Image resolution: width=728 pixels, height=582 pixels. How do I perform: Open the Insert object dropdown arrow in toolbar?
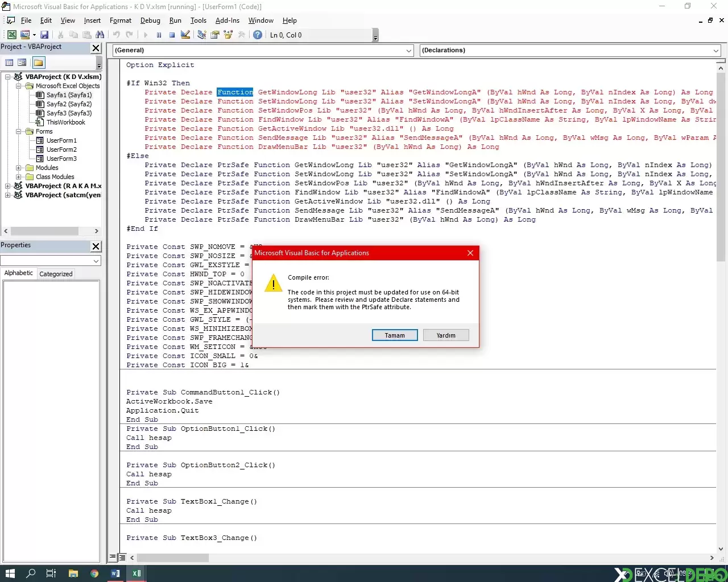(34, 35)
